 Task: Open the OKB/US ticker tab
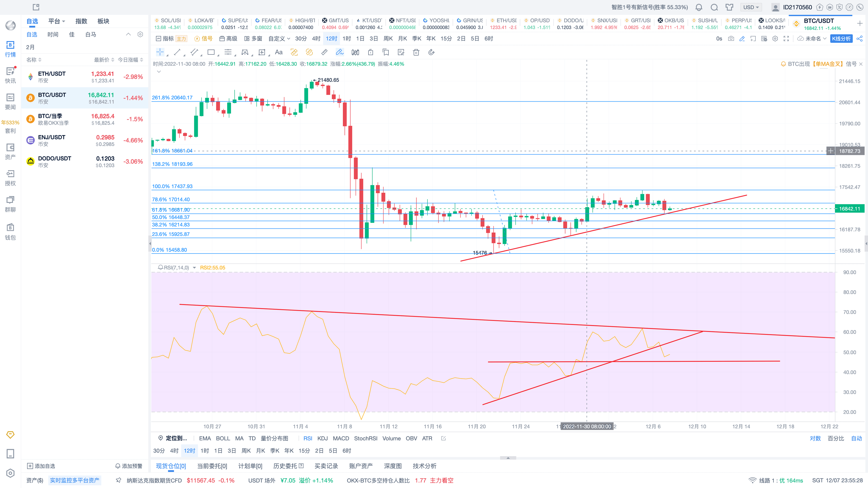click(671, 23)
